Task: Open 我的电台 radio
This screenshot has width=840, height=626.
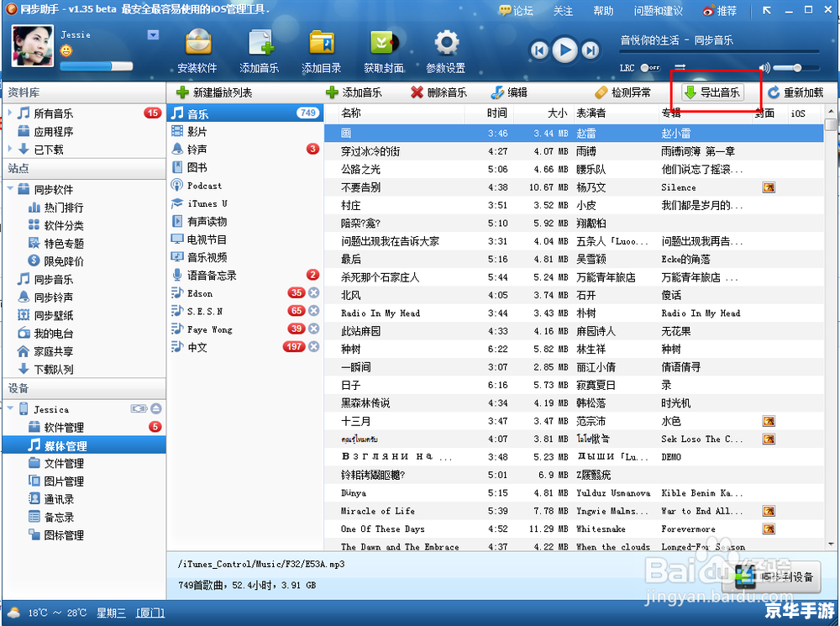Action: point(45,334)
